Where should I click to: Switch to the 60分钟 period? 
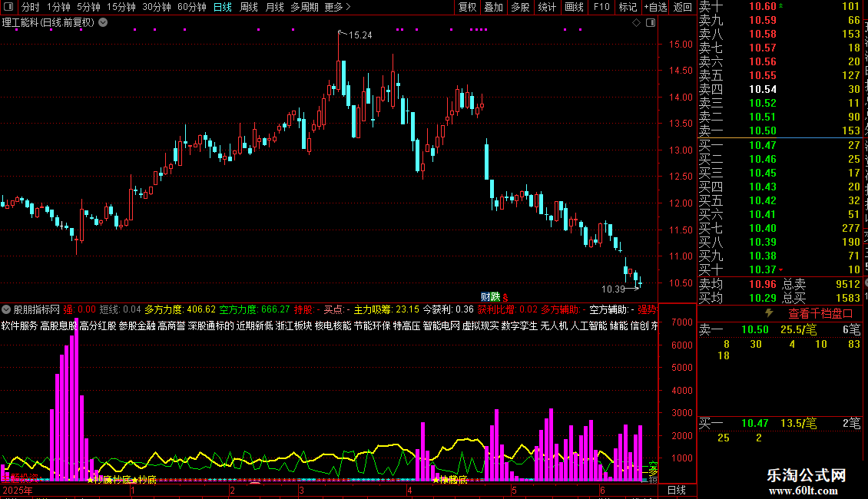(191, 7)
